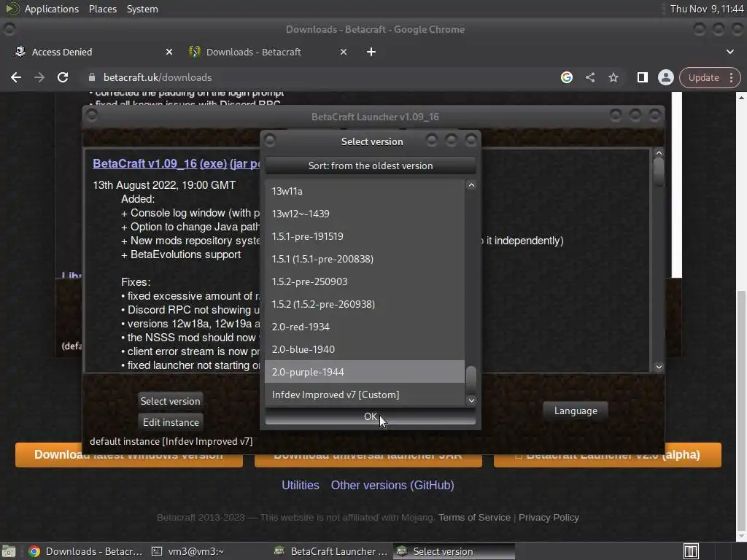Viewport: 747px width, 560px height.
Task: Switch to Downloads - Betacraft tab
Action: pos(269,52)
